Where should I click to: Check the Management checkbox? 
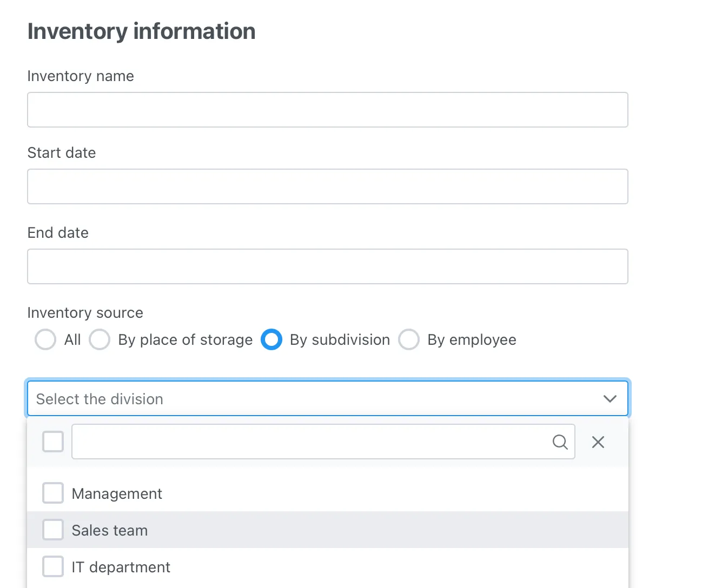[x=53, y=493]
